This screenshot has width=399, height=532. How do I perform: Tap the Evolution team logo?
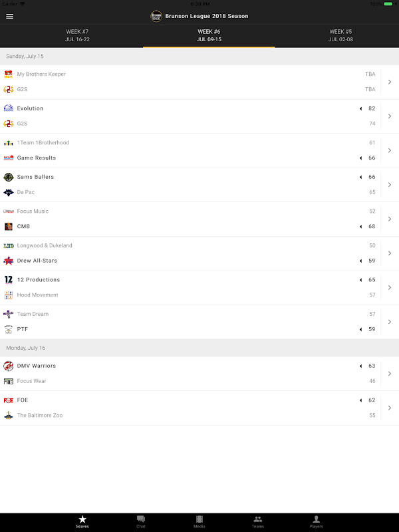point(9,108)
